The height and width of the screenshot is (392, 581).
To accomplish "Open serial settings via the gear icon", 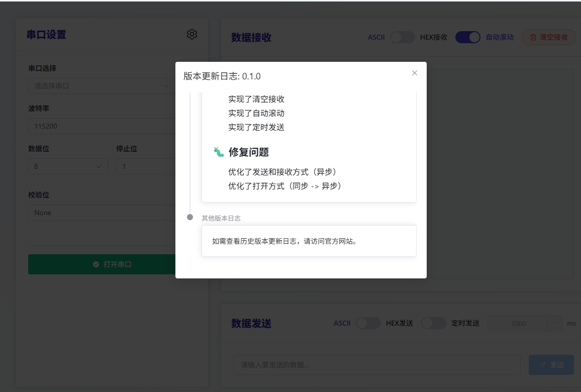I will [191, 34].
